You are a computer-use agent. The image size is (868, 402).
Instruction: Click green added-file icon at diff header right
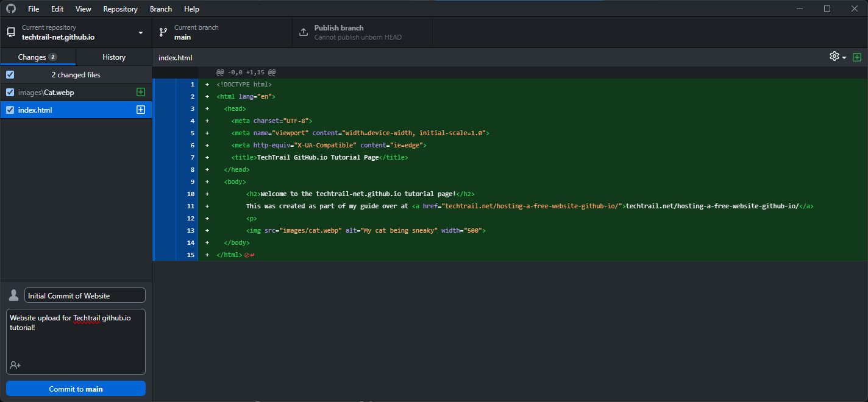[857, 57]
